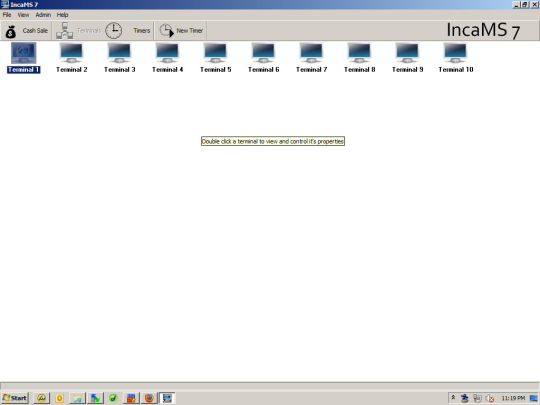Image resolution: width=540 pixels, height=405 pixels.
Task: Minimize the IncaMS 7 window
Action: (x=516, y=4)
